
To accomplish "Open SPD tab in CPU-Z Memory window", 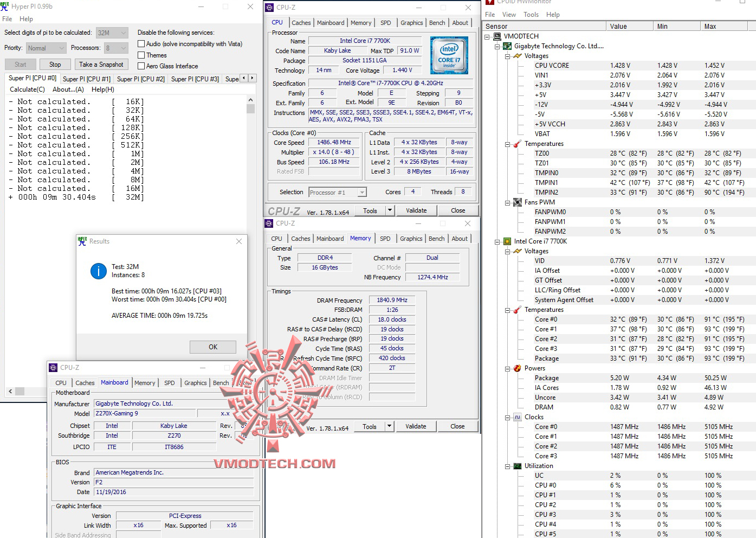I will tap(385, 239).
